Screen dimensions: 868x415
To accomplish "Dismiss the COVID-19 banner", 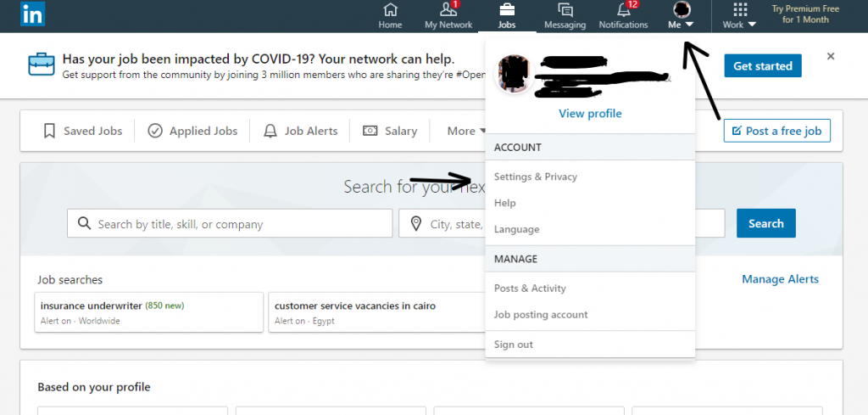I will (x=831, y=56).
